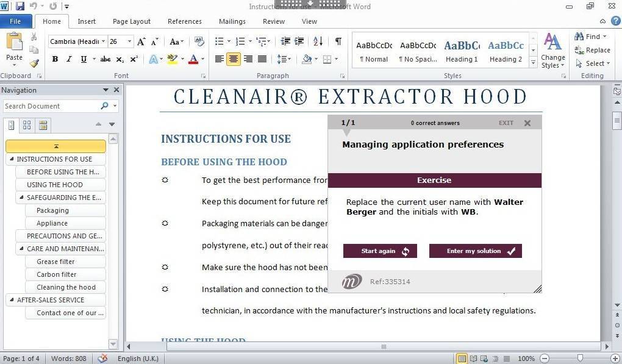Open the Page Layout tab
Screen dimensions: 622x364
[x=131, y=21]
